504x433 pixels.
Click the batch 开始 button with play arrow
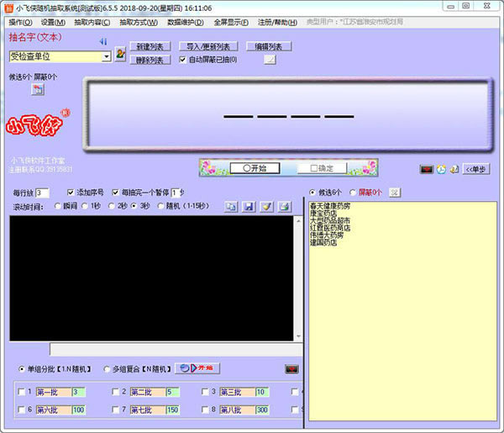coord(197,368)
